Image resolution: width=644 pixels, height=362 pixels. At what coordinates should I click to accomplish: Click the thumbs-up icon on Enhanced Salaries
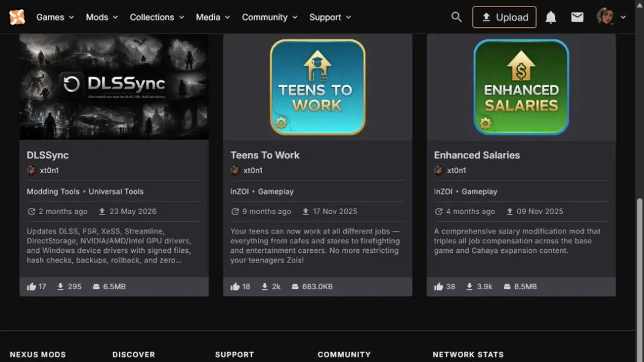(x=439, y=287)
